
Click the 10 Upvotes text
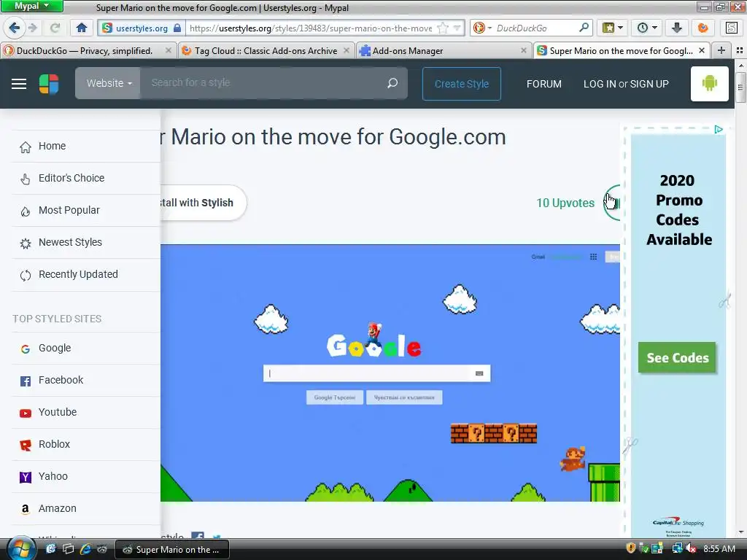coord(565,203)
